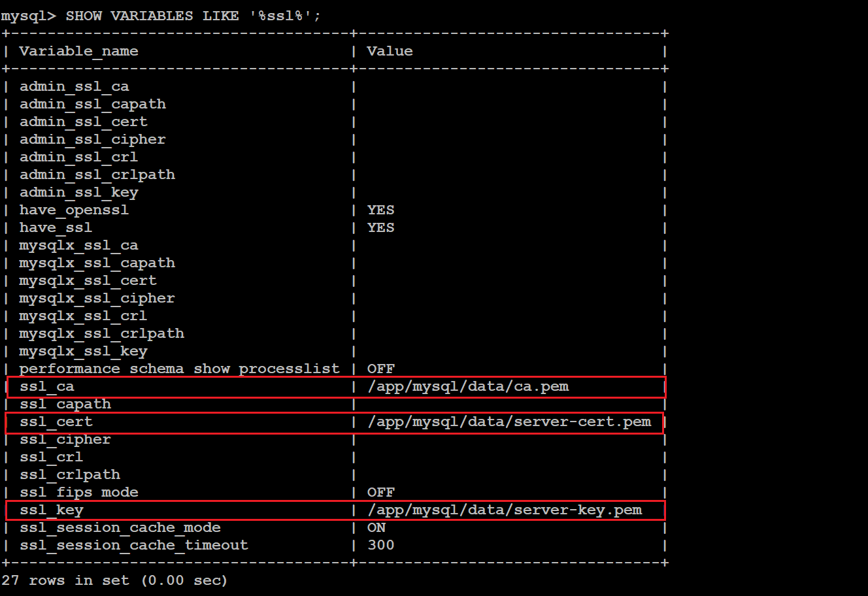The image size is (868, 596).
Task: Select the mysqlx_ssl_cipher variable name
Action: click(97, 298)
